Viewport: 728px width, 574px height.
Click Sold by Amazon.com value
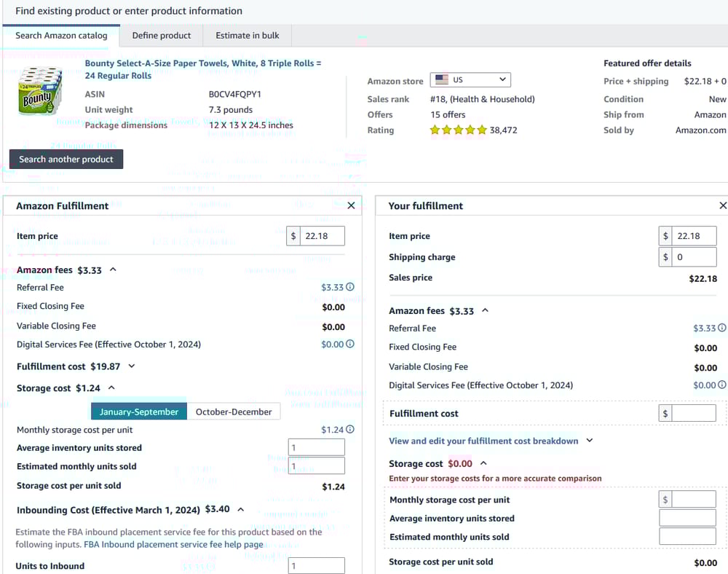coord(700,130)
